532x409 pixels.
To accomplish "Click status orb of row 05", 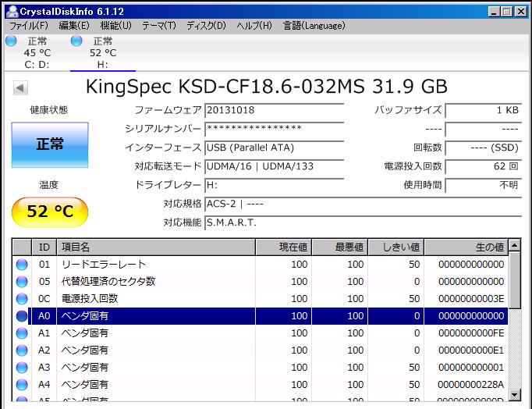I will point(22,281).
